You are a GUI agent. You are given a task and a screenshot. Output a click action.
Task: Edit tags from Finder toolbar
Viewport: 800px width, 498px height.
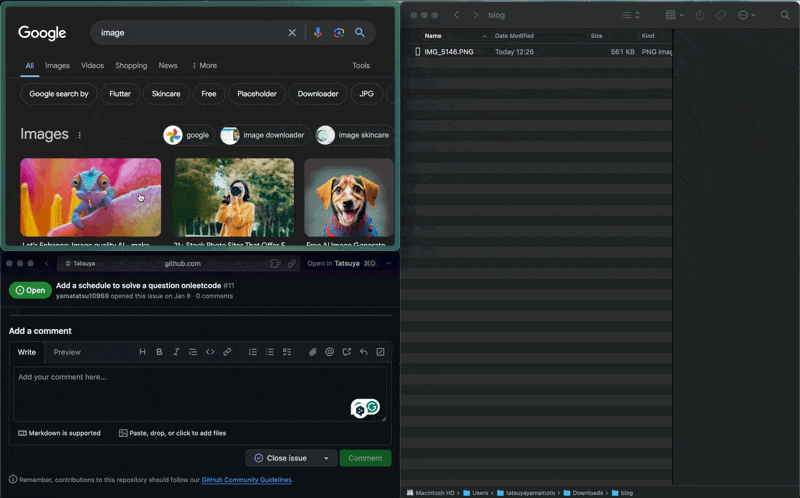721,15
